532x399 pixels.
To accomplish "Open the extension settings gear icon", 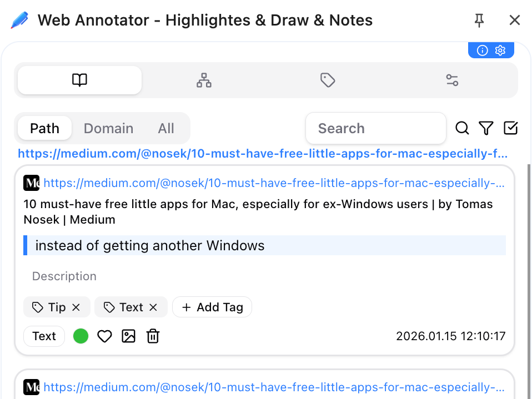I will [x=500, y=50].
